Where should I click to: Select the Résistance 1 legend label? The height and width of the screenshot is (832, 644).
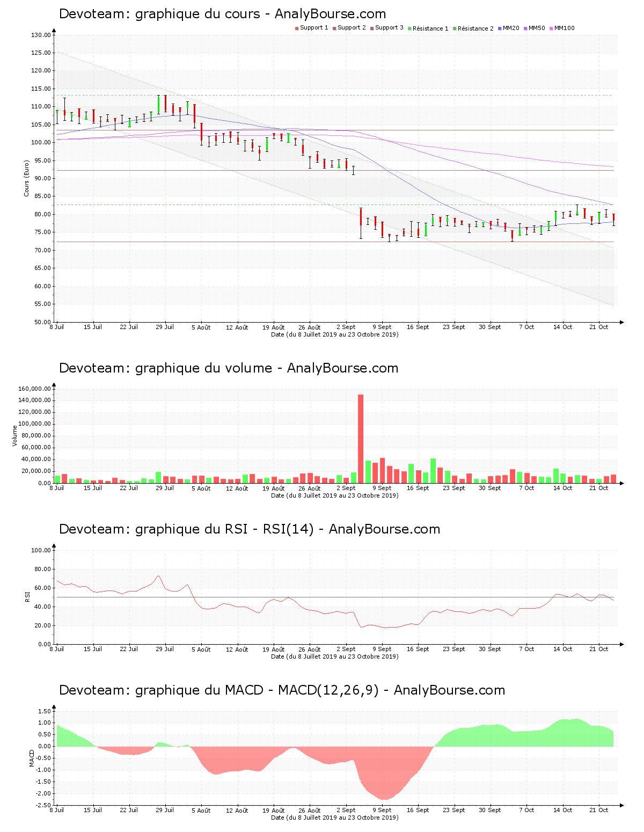tap(430, 28)
